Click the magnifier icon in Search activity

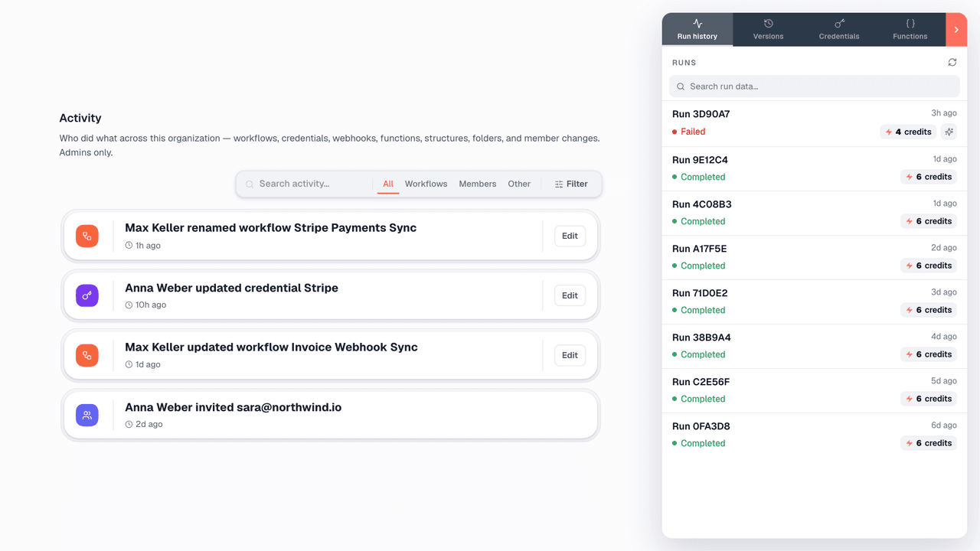pyautogui.click(x=250, y=184)
